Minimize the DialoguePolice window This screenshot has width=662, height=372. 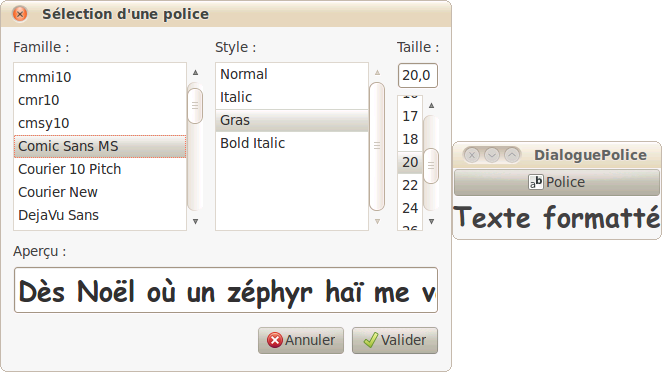click(x=492, y=155)
